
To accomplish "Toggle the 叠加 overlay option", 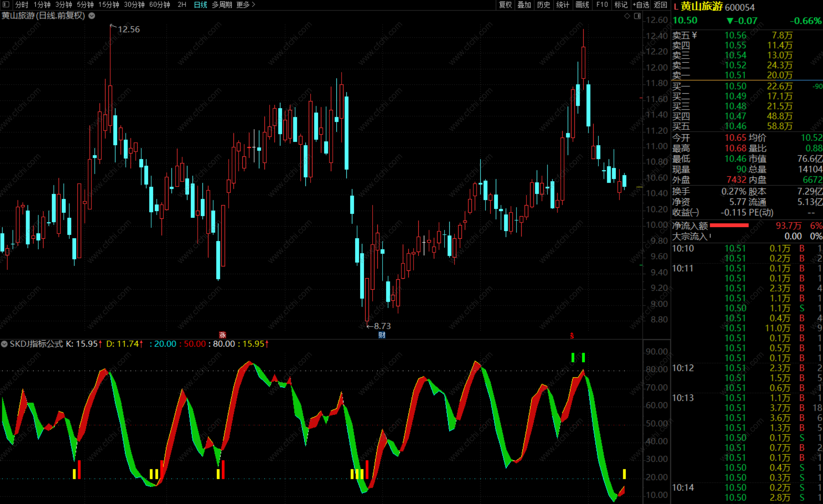I will 524,4.
